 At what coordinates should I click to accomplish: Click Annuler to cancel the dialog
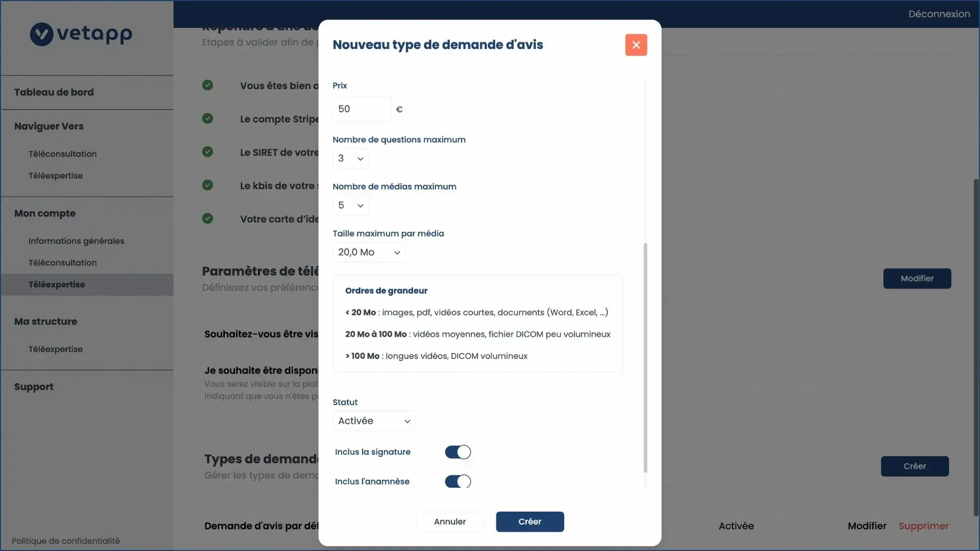pos(450,521)
